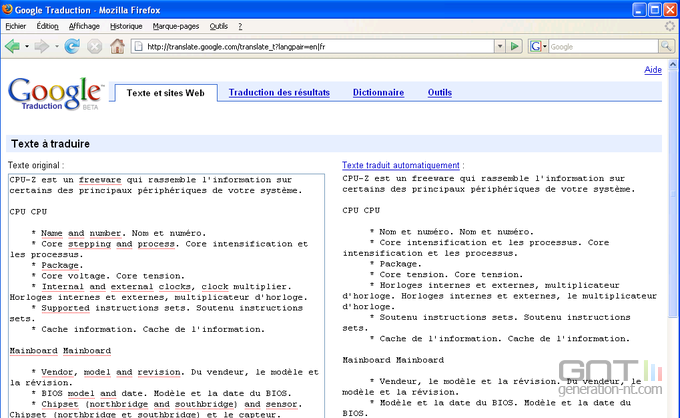Image resolution: width=680 pixels, height=418 pixels.
Task: Open the Fichier menu
Action: tap(16, 26)
